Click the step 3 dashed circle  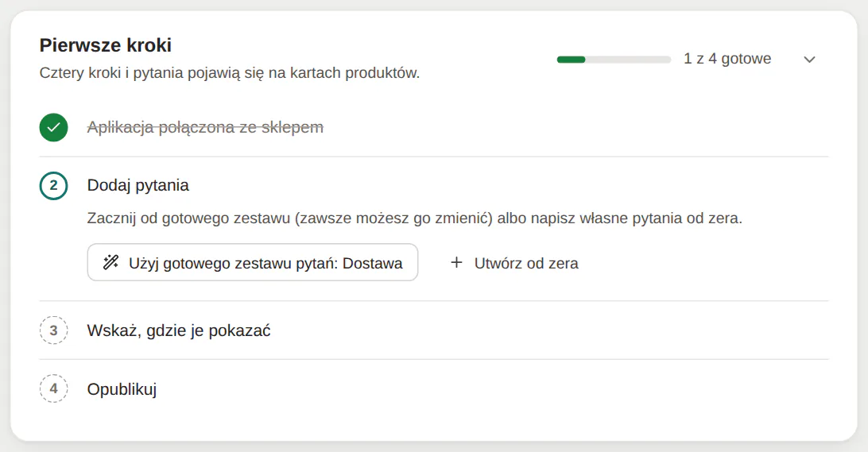point(54,330)
